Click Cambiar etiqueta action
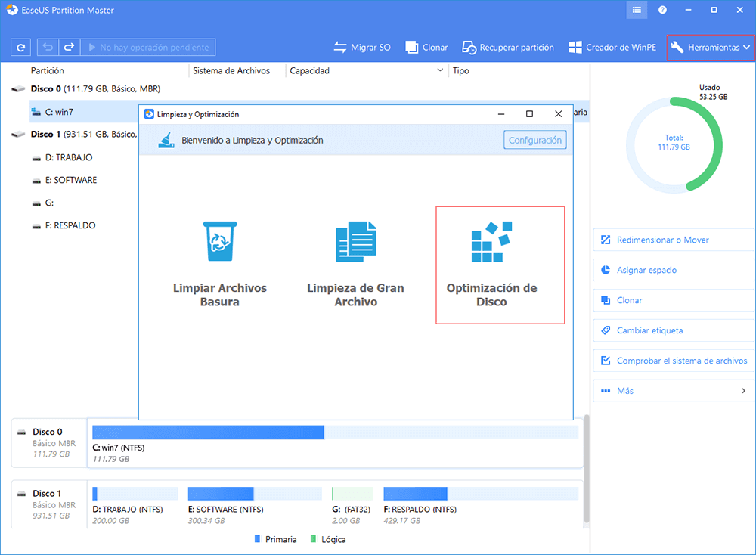Screen dimensions: 756x555 [x=674, y=330]
